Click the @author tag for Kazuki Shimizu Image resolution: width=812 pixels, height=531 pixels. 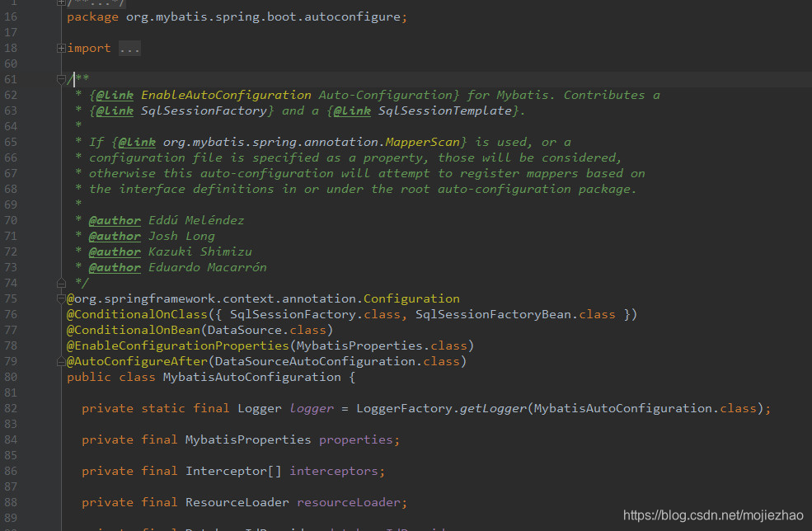click(115, 251)
